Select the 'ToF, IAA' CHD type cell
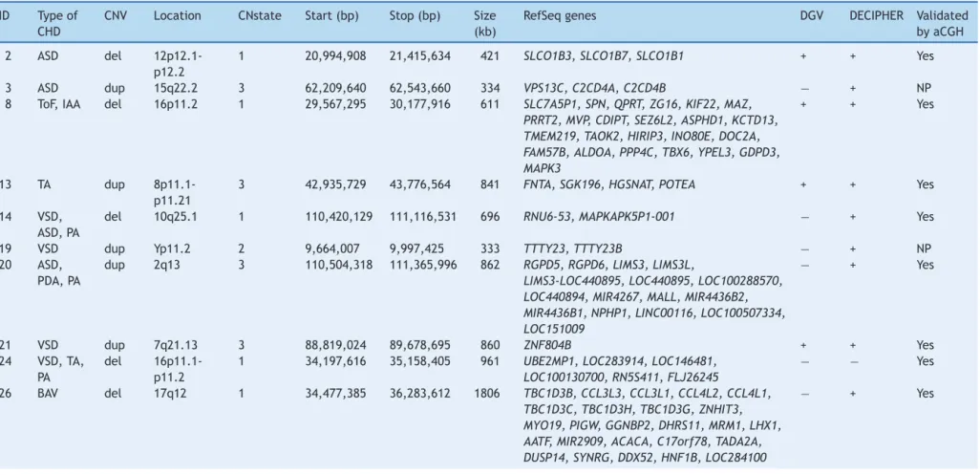This screenshot has width=980, height=475. point(59,104)
